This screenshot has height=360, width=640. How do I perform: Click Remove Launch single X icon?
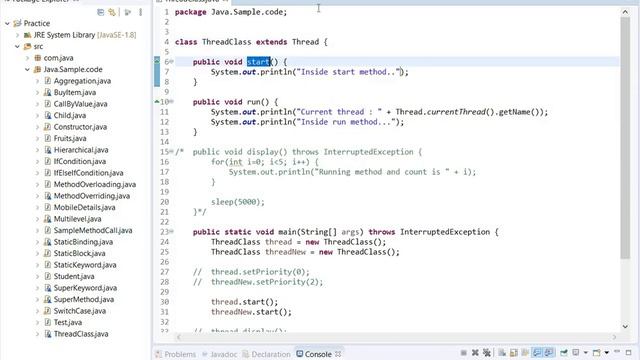point(475,353)
